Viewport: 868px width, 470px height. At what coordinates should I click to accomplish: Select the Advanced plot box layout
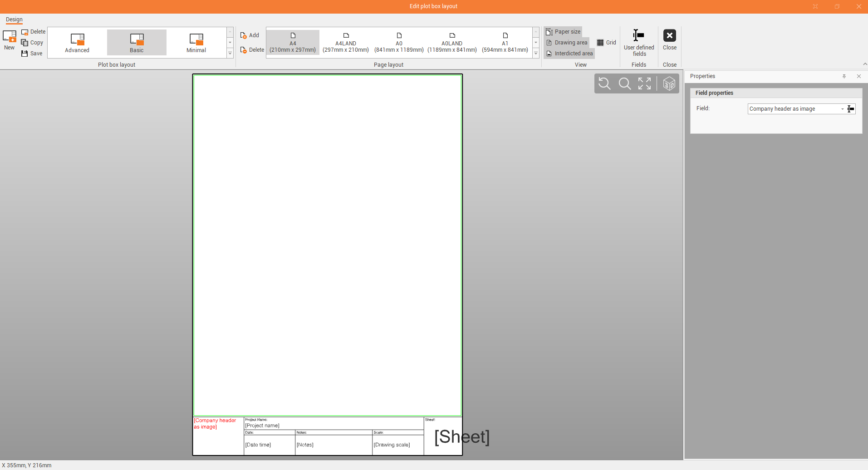pos(77,43)
